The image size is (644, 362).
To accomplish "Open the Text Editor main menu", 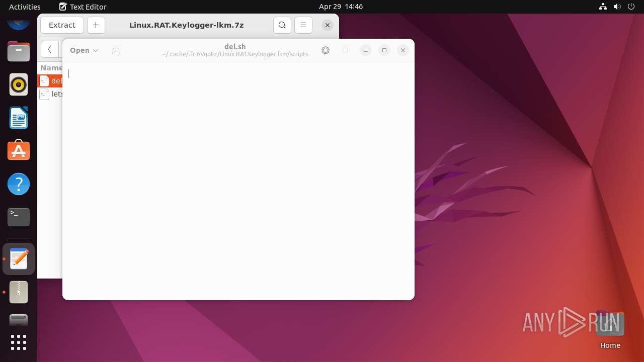I will [346, 50].
